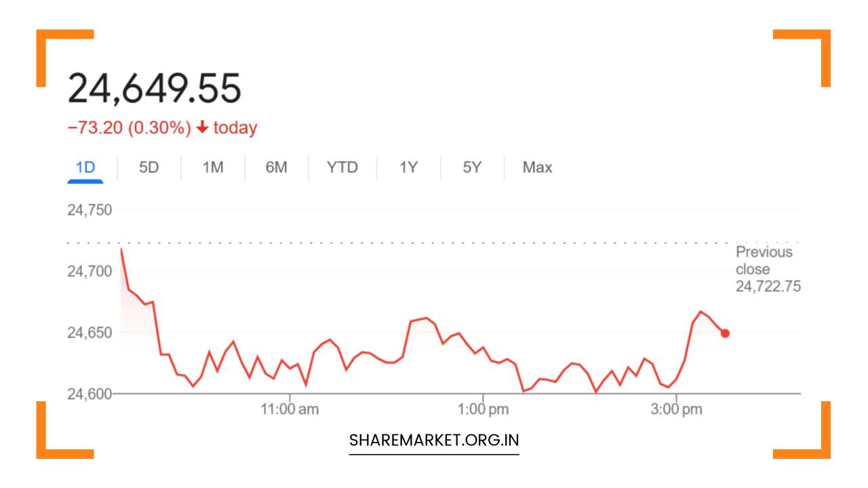Switch to the 5Y chart view

(x=471, y=167)
